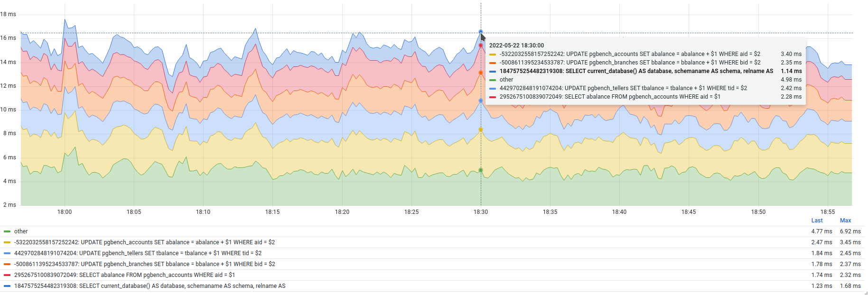Image resolution: width=868 pixels, height=295 pixels.
Task: Click the 6.92 ms max value for 'other'
Action: (x=850, y=231)
